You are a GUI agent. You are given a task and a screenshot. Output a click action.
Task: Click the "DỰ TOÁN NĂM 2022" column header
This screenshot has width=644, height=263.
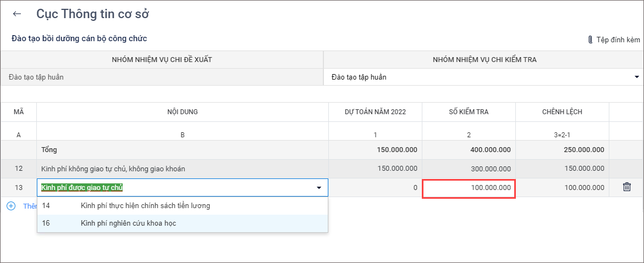coord(375,112)
